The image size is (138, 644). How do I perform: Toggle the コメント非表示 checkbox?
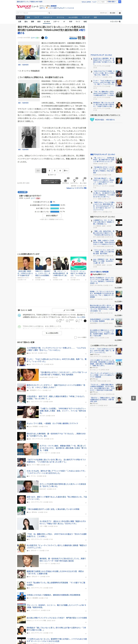tap(75, 337)
